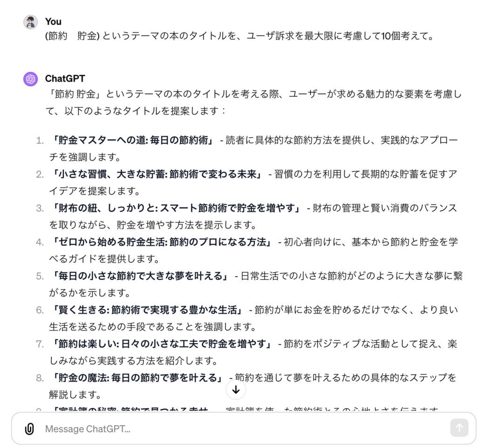Click the user prompt about 節約 貯金 titles
This screenshot has height=448, width=477.
[x=240, y=36]
